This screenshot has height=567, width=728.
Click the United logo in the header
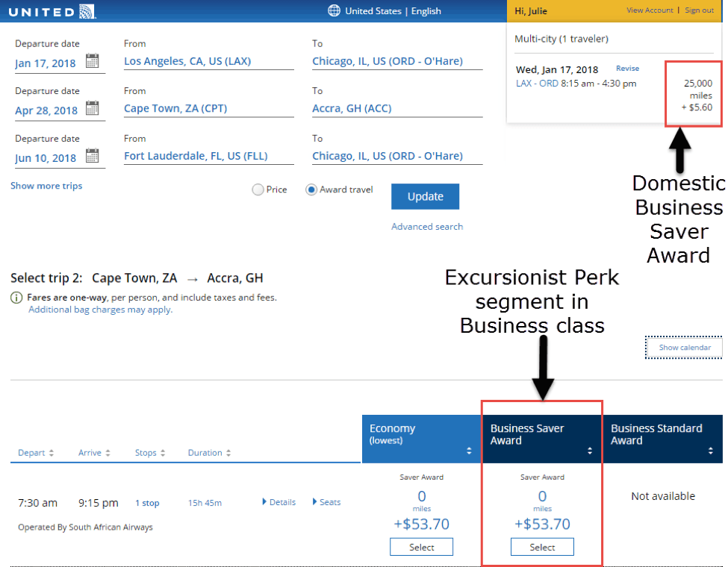tap(52, 10)
